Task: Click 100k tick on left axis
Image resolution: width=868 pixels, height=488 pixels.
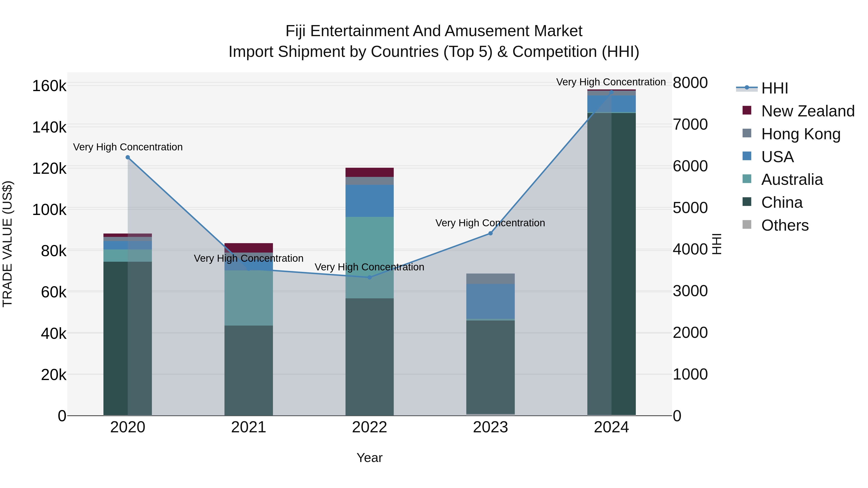Action: click(x=49, y=210)
